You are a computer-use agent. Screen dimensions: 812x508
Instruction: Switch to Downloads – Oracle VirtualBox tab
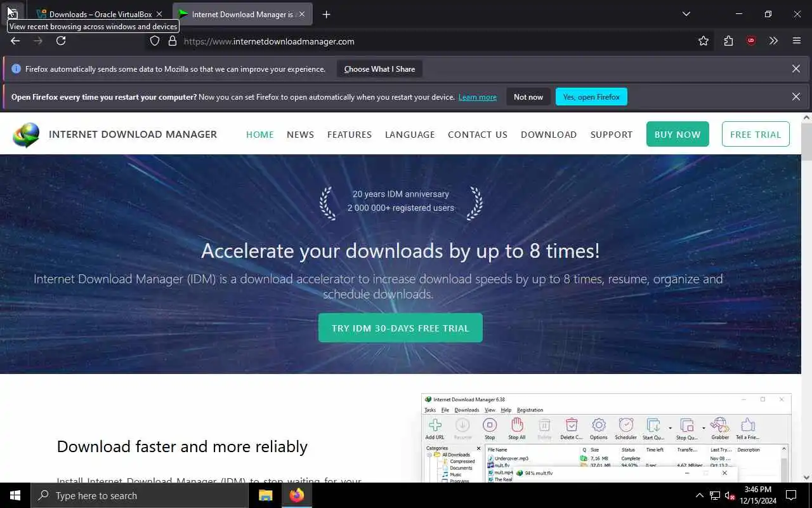pyautogui.click(x=100, y=14)
